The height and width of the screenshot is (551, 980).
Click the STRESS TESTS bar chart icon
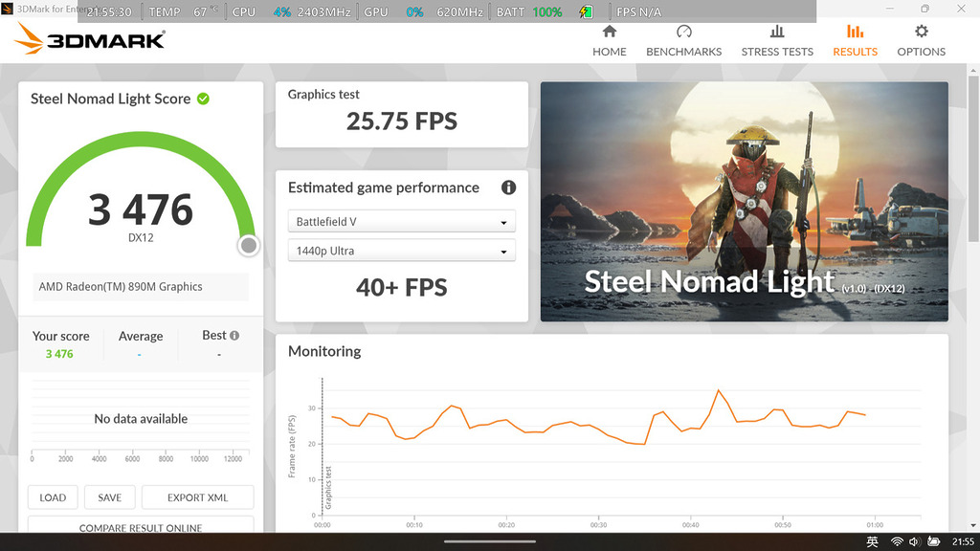[x=777, y=32]
